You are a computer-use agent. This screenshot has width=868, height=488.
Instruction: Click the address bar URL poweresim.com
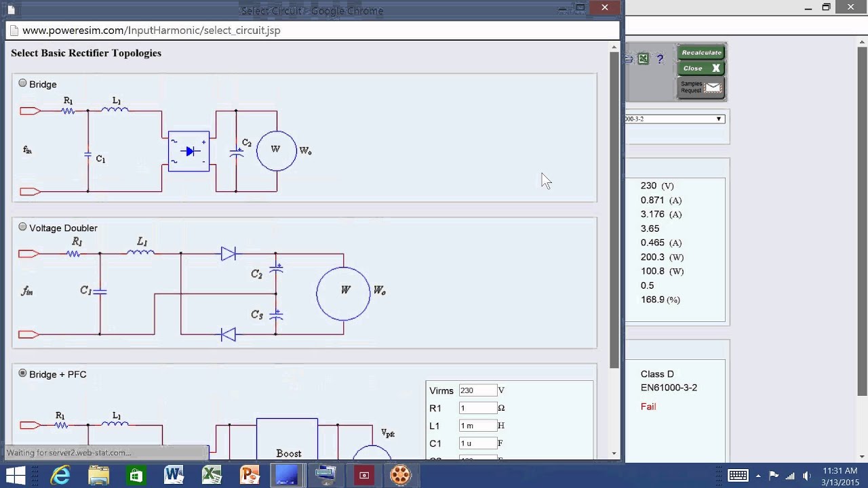coord(151,30)
